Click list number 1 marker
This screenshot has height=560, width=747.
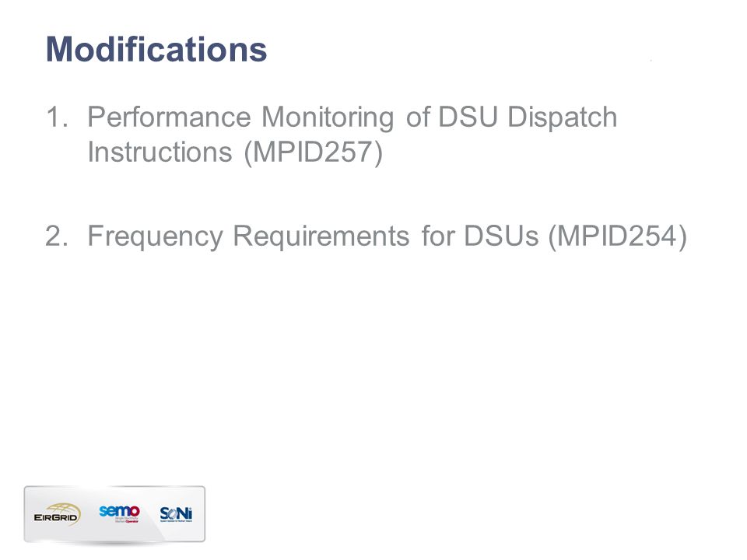(x=57, y=117)
